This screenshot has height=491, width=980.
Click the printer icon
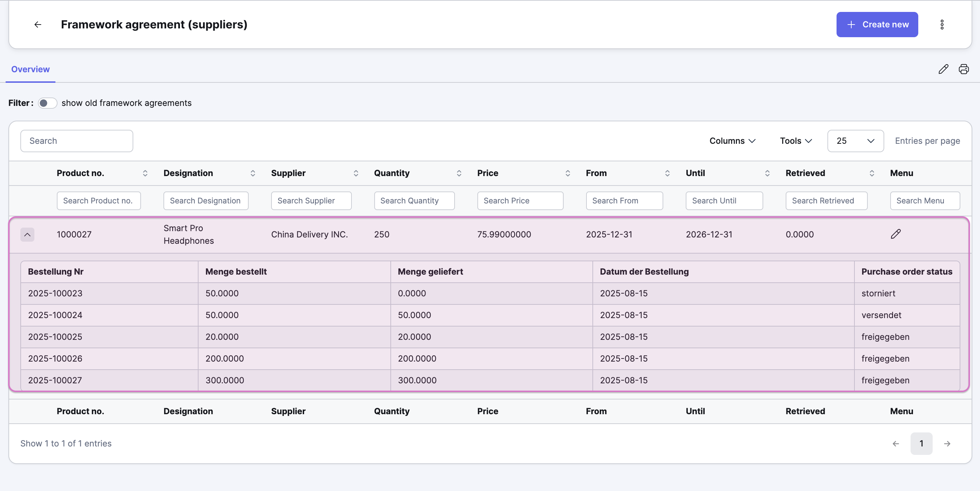[x=964, y=69]
